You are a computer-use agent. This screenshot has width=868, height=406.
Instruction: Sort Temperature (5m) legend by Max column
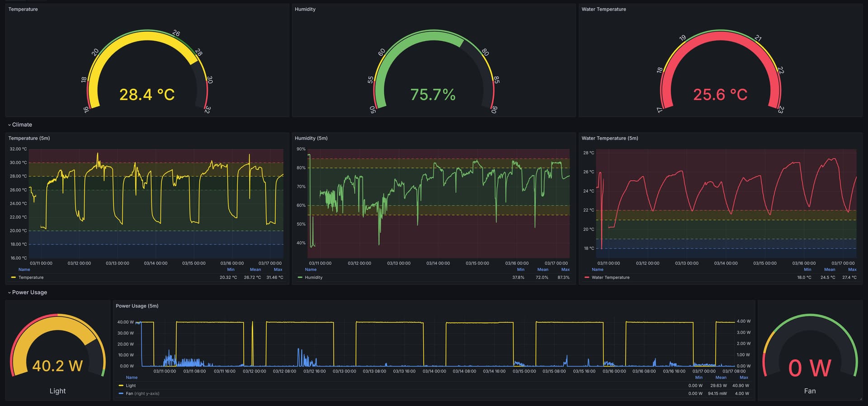278,269
